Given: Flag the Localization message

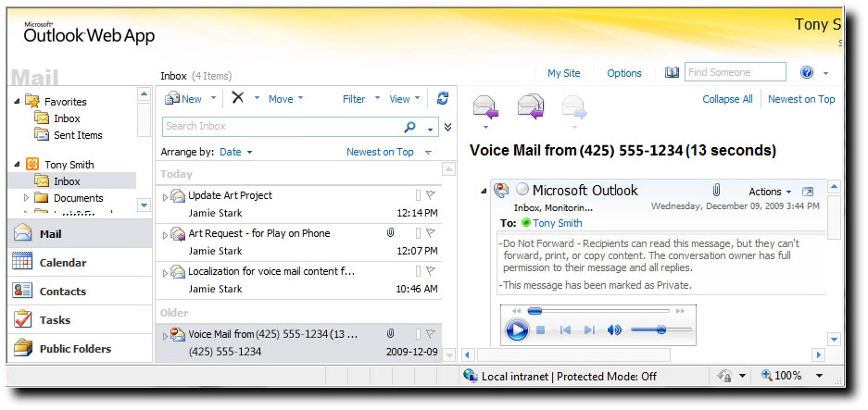Looking at the screenshot, I should tap(431, 271).
